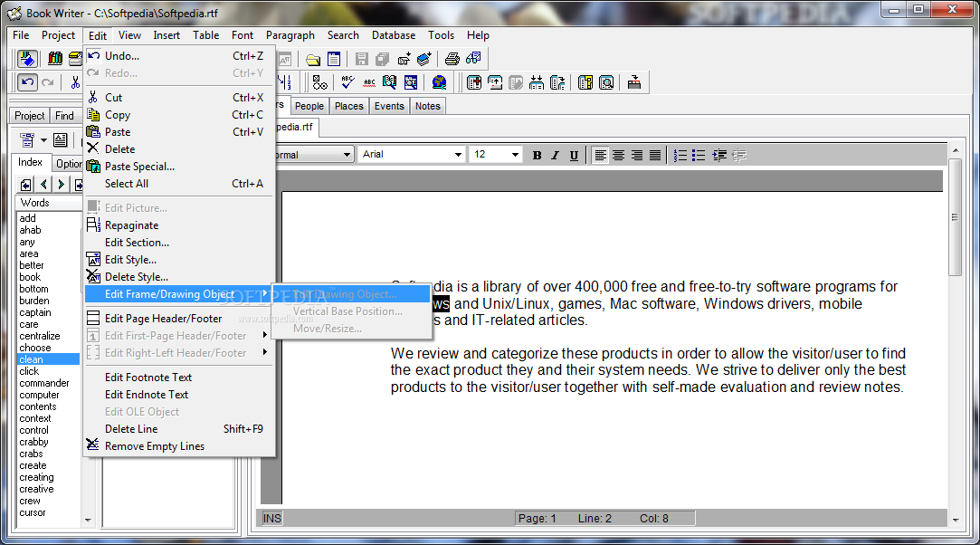Open the Arial font dropdown
The width and height of the screenshot is (980, 545).
[458, 155]
